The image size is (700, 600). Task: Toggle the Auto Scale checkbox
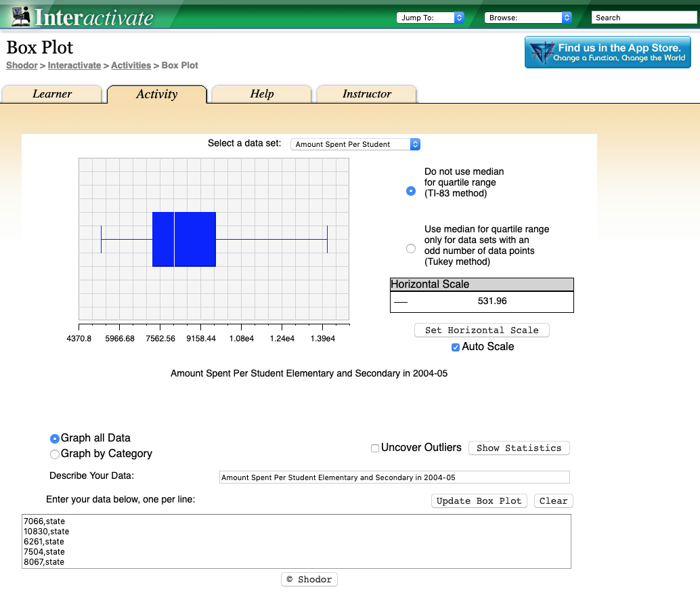point(455,346)
